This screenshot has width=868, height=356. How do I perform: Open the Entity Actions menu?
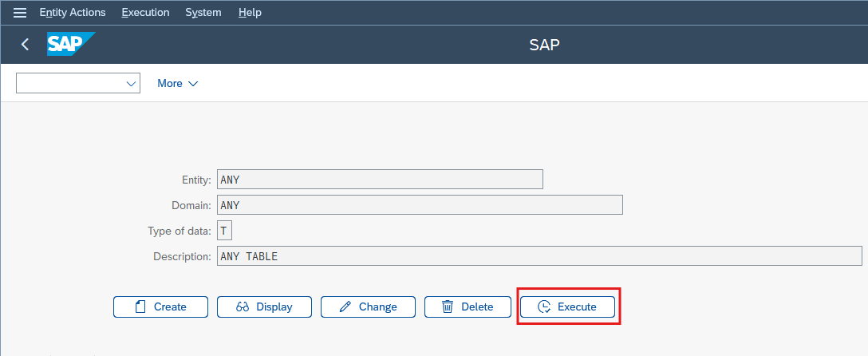[x=73, y=12]
